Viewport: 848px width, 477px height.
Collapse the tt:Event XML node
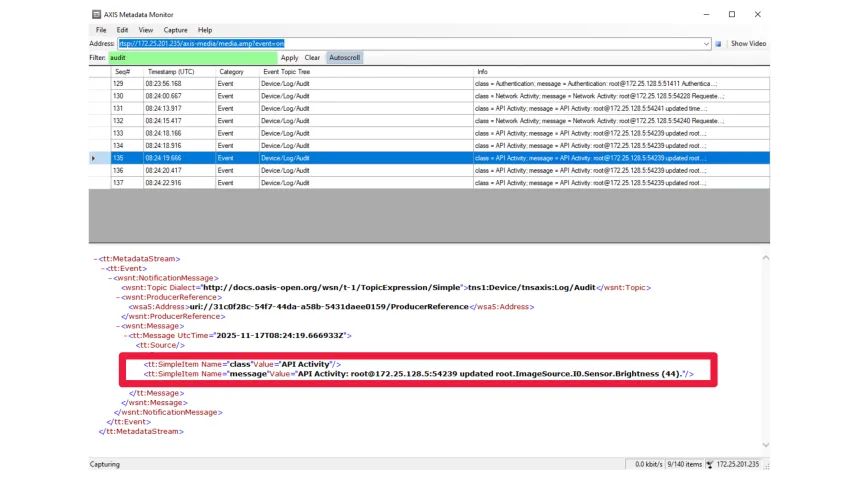tap(103, 269)
